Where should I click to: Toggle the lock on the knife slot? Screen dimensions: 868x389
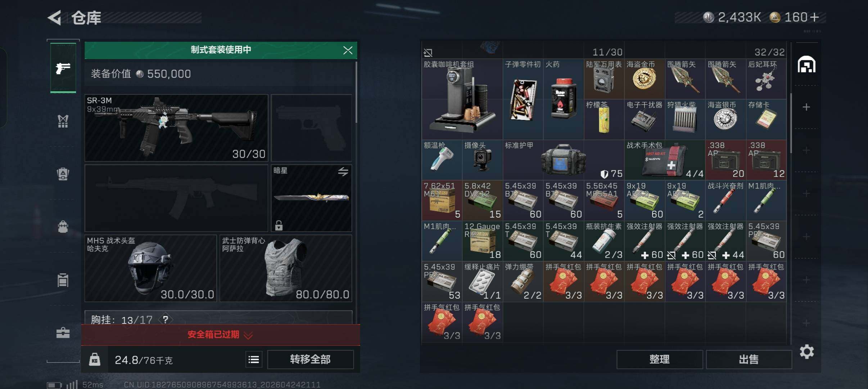(279, 225)
